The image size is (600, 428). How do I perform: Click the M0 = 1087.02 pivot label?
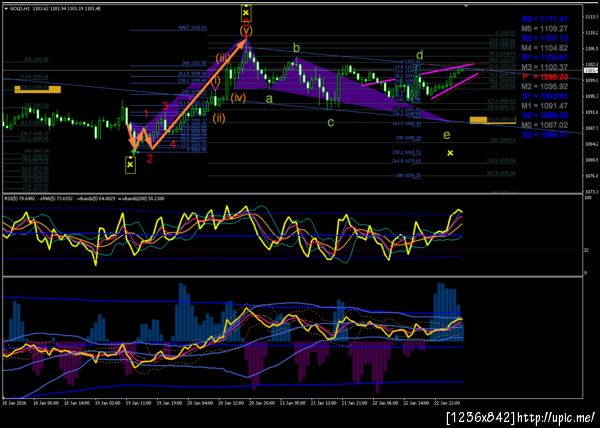[545, 125]
